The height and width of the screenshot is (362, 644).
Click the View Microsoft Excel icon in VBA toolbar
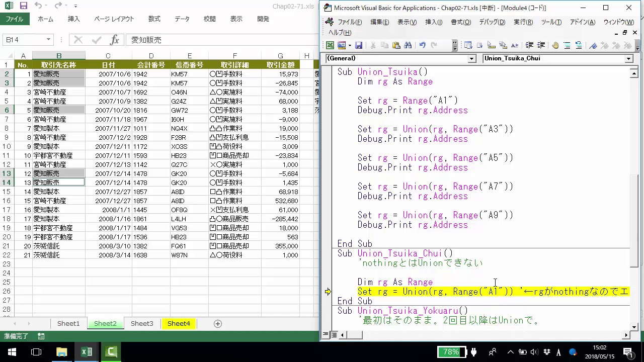coord(330,45)
